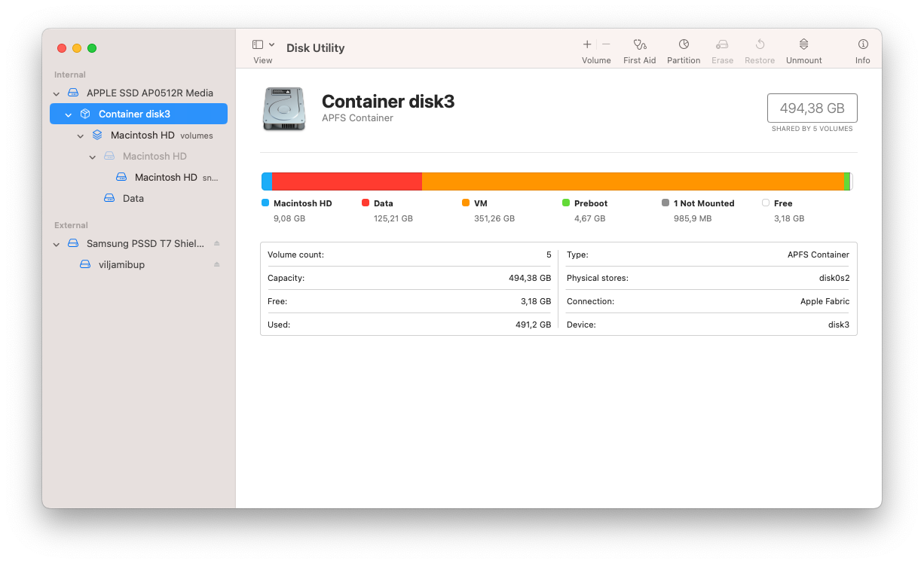Click the 494,38 GB capacity box
The width and height of the screenshot is (924, 564).
(x=812, y=108)
